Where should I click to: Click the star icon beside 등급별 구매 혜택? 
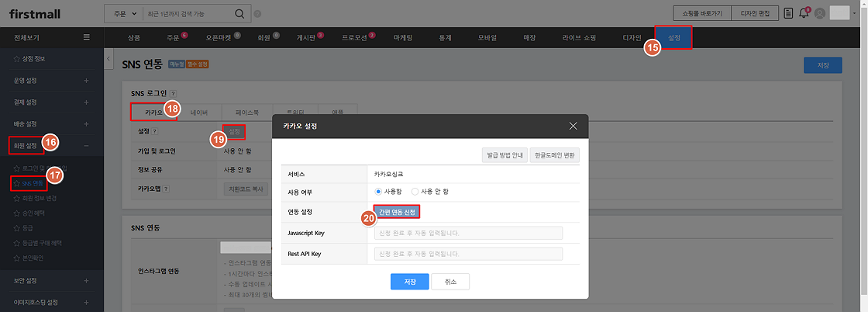(x=16, y=243)
